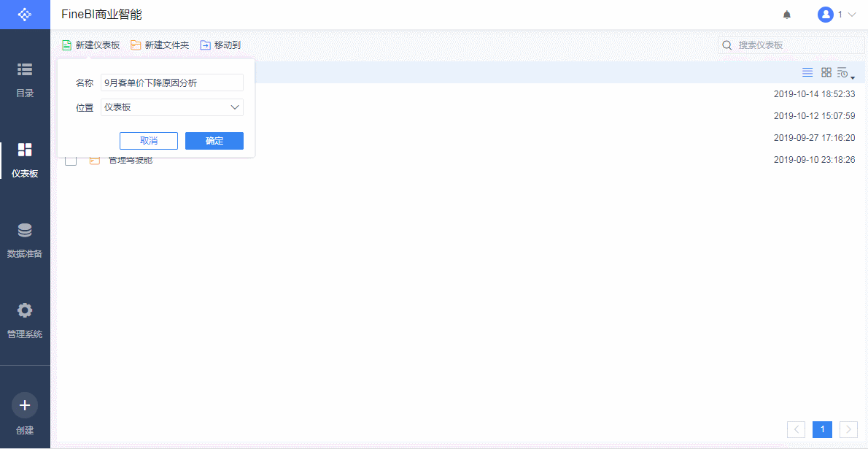Switch to grid card view icon
The width and height of the screenshot is (868, 449).
click(x=826, y=72)
